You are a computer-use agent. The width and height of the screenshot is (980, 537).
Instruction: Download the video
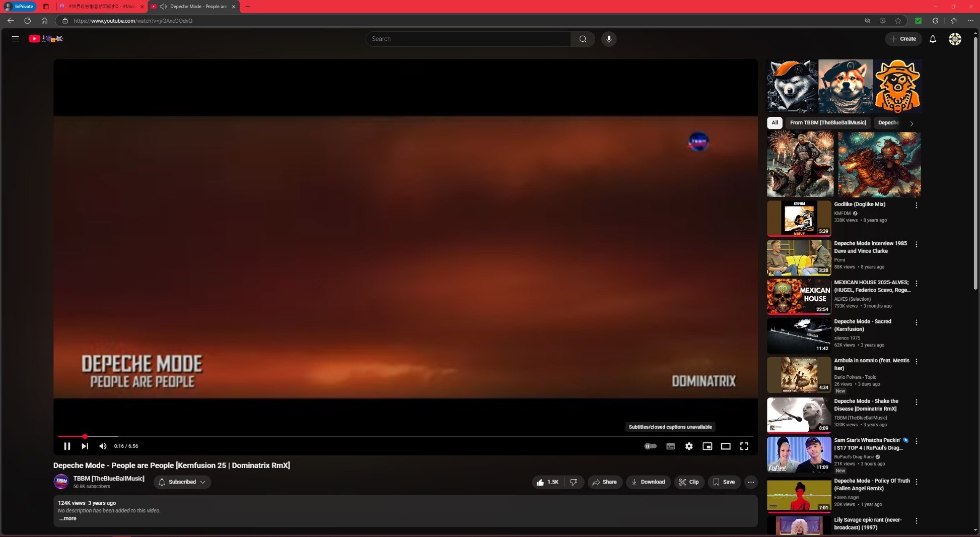(x=648, y=482)
